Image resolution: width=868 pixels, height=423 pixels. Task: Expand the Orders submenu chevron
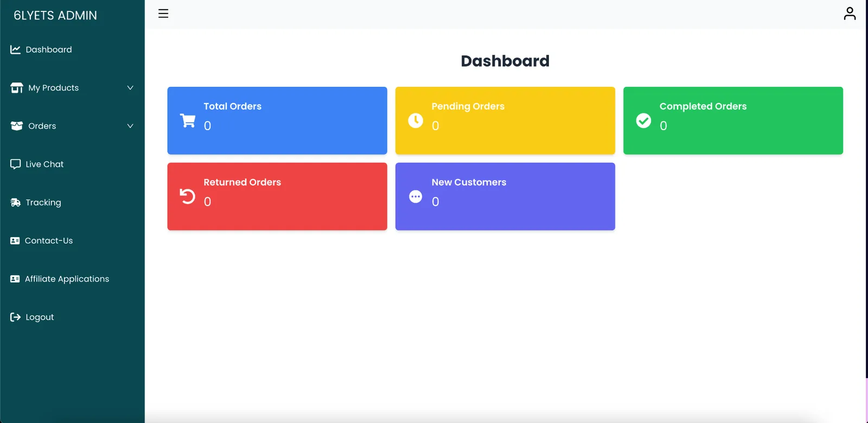click(x=130, y=126)
